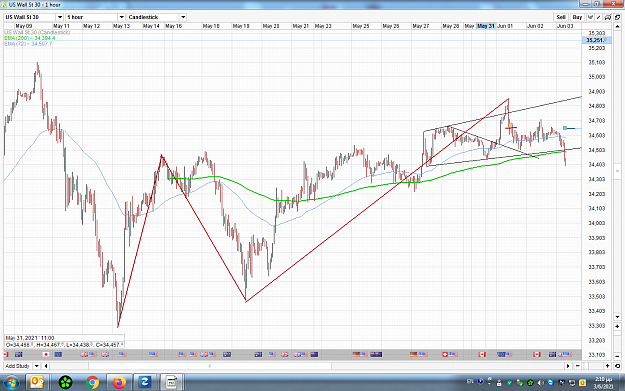Click the annotation tools icon beside line tool

(608, 17)
